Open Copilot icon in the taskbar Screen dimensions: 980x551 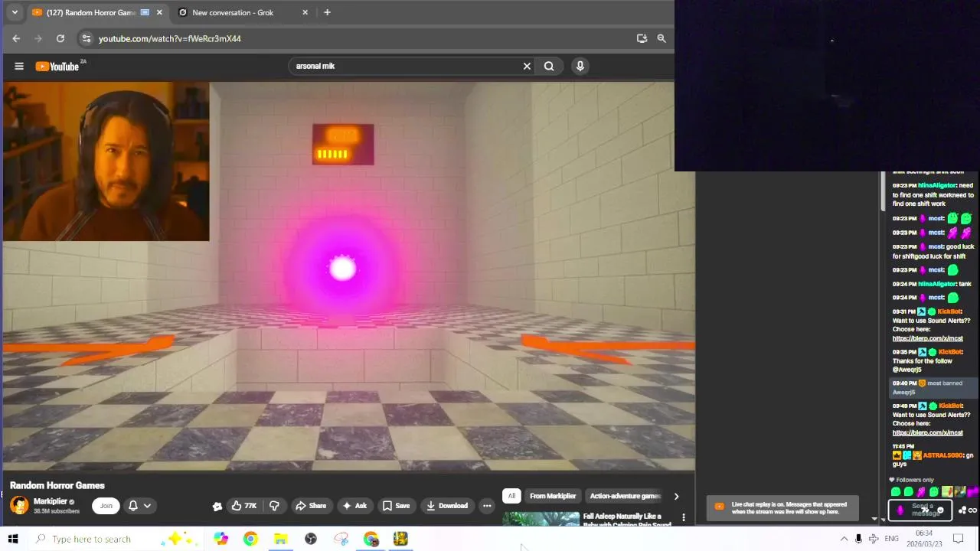tap(220, 539)
